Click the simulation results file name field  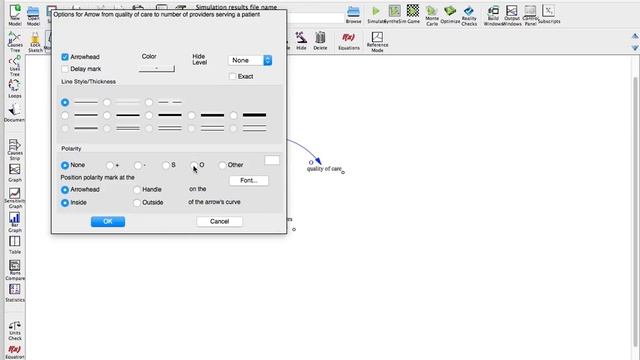coord(316,18)
